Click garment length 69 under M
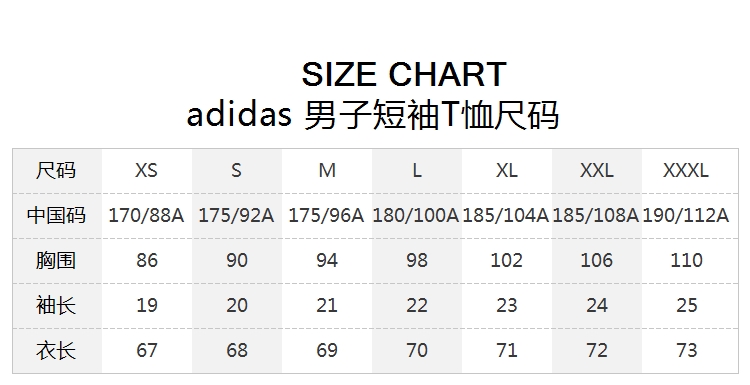The image size is (750, 385). pyautogui.click(x=327, y=350)
